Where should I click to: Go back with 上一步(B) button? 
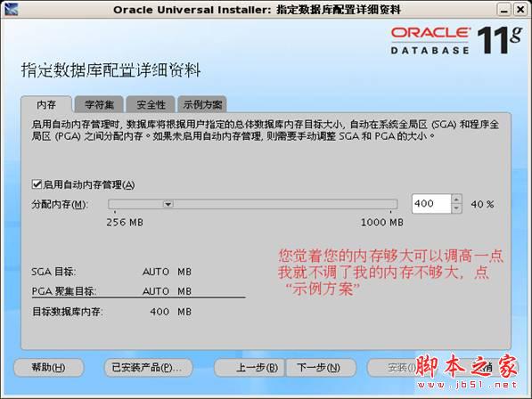coord(250,368)
